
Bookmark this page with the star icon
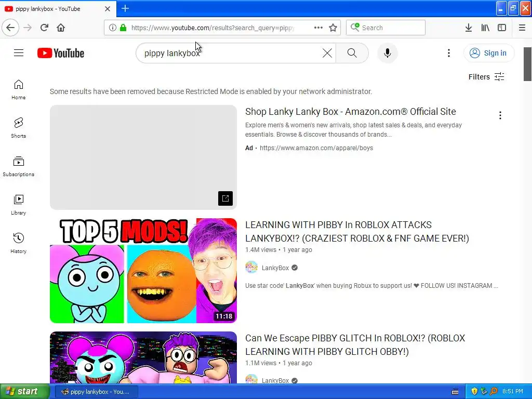point(333,28)
